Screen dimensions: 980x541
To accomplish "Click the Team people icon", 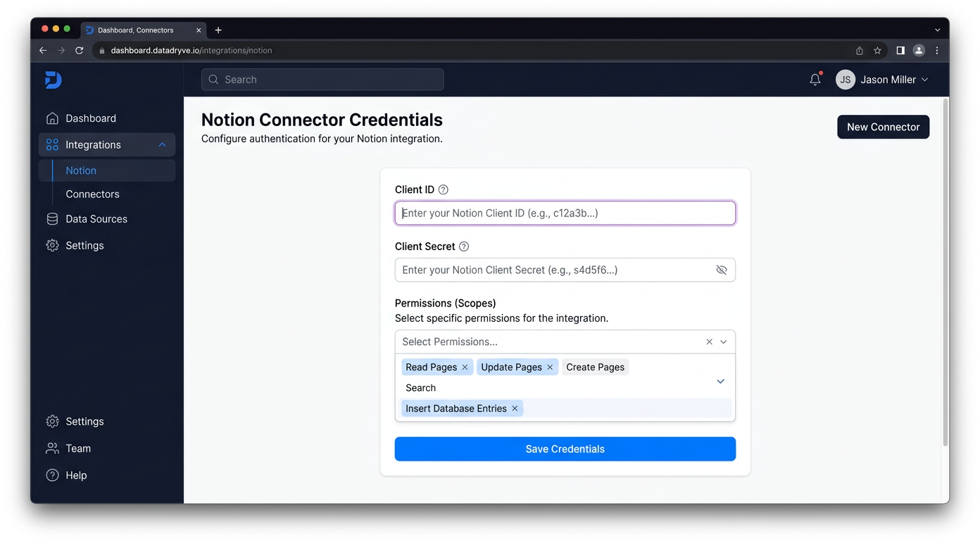I will pyautogui.click(x=52, y=448).
